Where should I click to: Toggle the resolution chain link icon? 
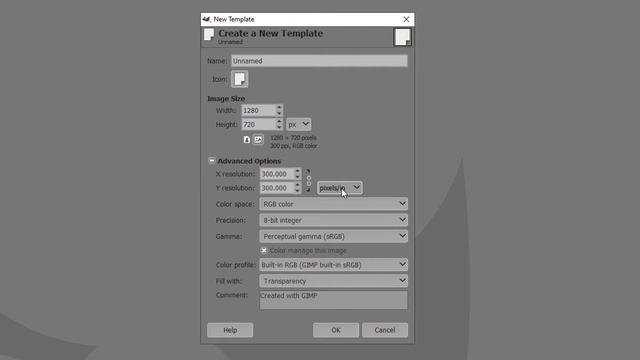[x=309, y=180]
